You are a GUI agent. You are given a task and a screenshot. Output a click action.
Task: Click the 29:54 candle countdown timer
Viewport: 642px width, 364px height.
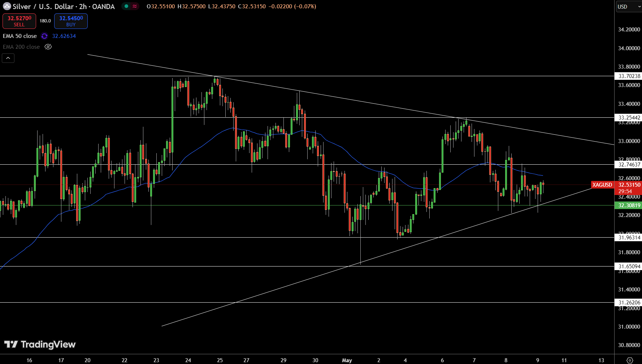pos(625,191)
